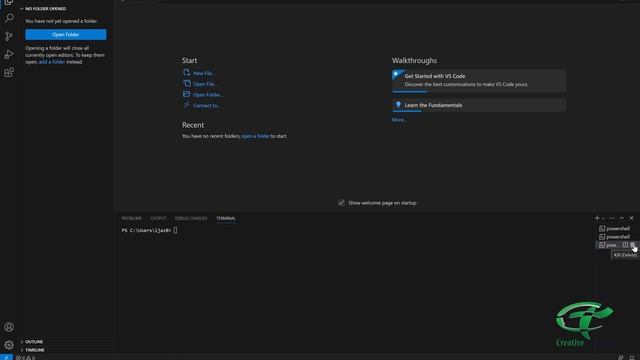The width and height of the screenshot is (640, 360).
Task: Click the star icon on Get Started card
Action: (x=397, y=75)
